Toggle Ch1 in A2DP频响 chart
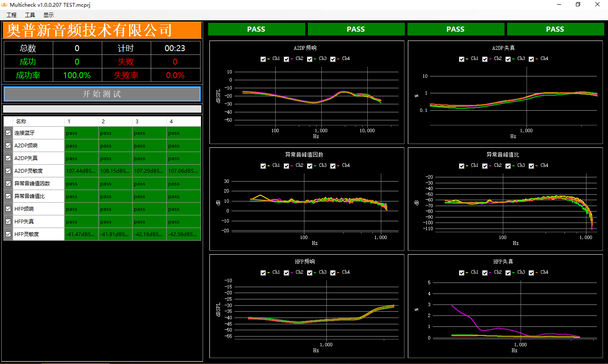The image size is (608, 364). pyautogui.click(x=263, y=59)
